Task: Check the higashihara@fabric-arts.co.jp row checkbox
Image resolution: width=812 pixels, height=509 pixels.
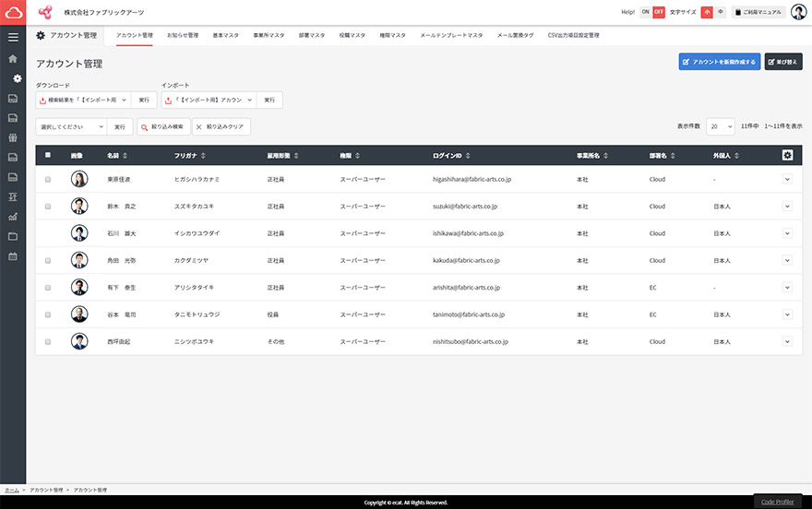Action: click(x=48, y=180)
